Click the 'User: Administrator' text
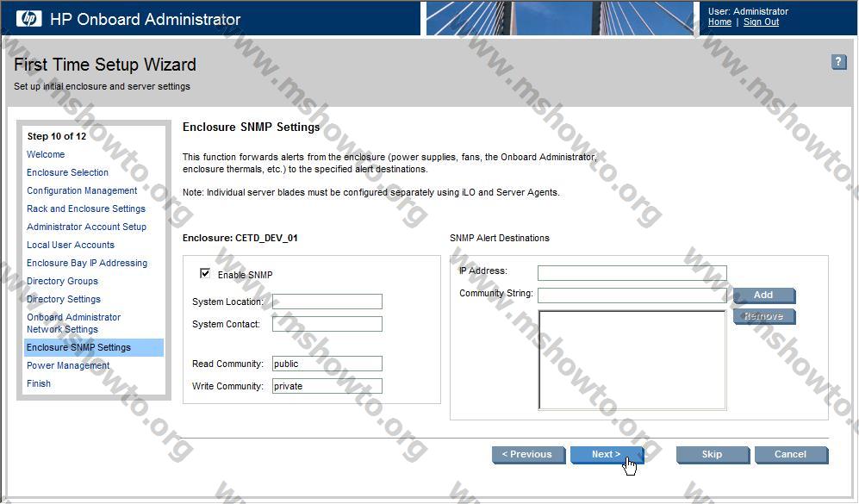859x504 pixels. [x=748, y=11]
